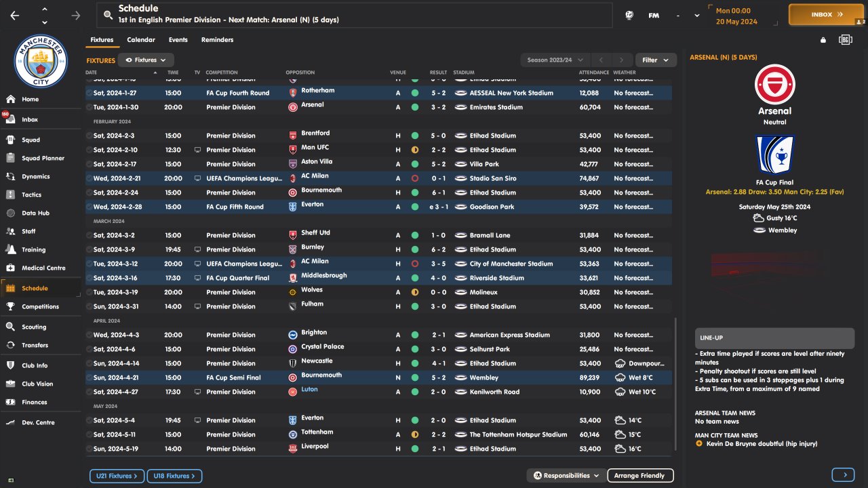Open the Filter dropdown
This screenshot has width=868, height=488.
(655, 60)
